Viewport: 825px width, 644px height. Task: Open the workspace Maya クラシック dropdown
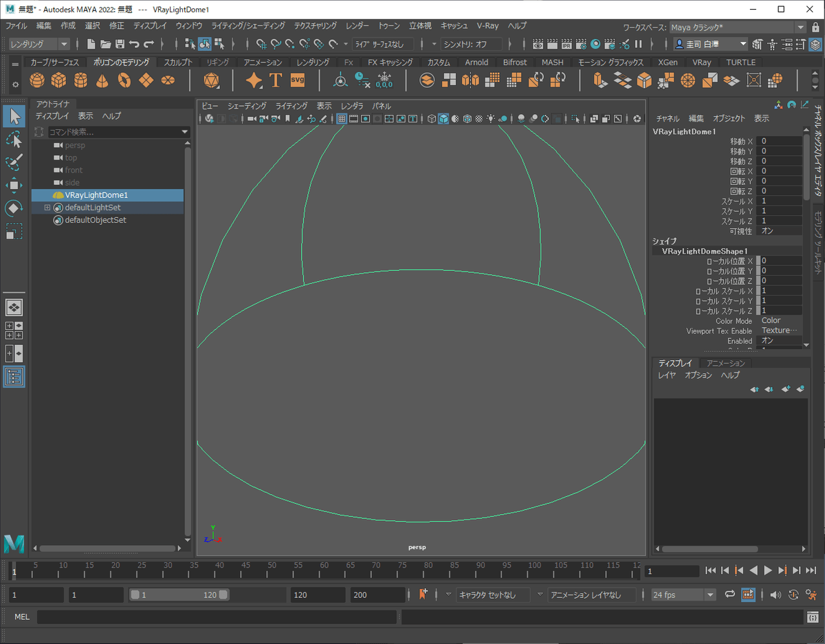point(738,27)
